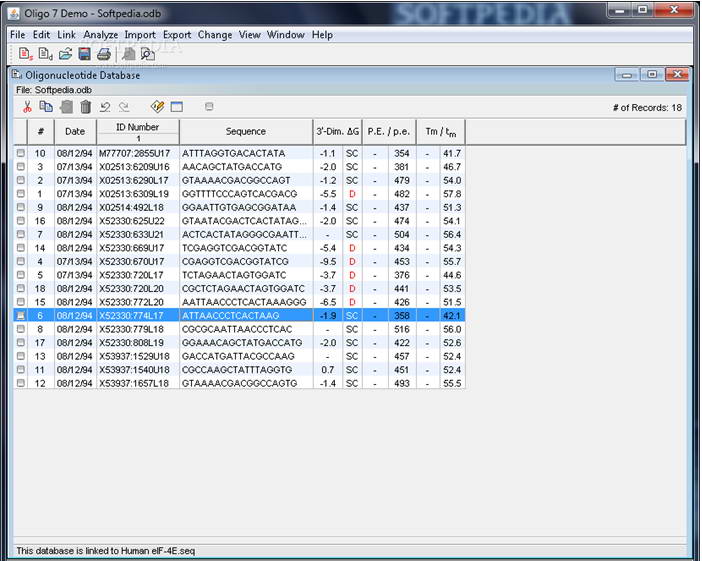
Task: Open the File menu
Action: click(18, 34)
